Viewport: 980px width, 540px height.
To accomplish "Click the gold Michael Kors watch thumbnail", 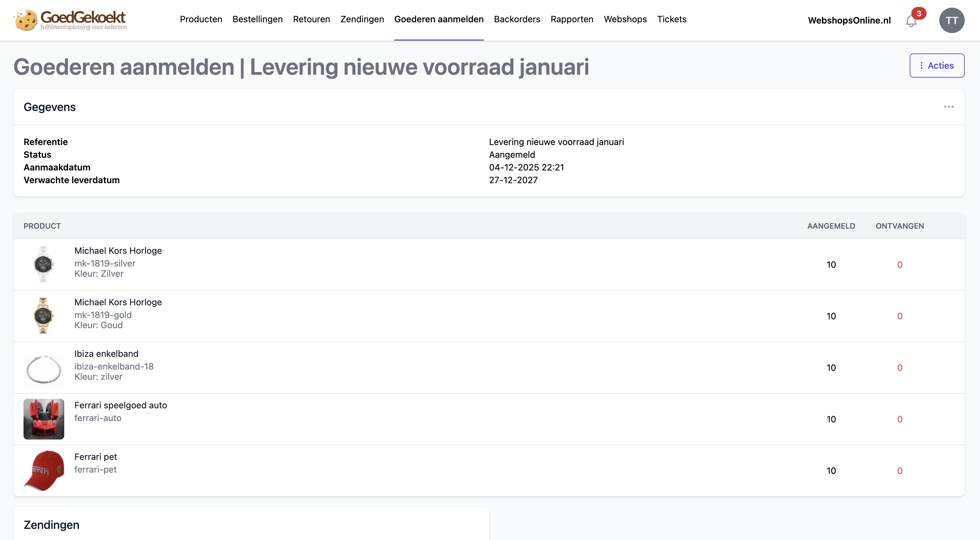I will point(43,316).
